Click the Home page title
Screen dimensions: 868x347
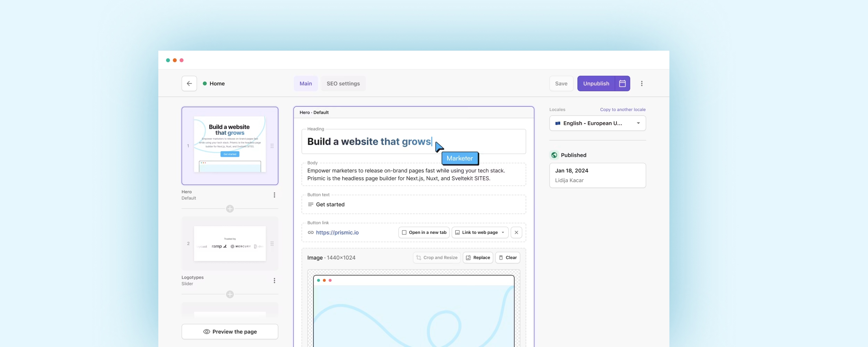[x=217, y=84]
